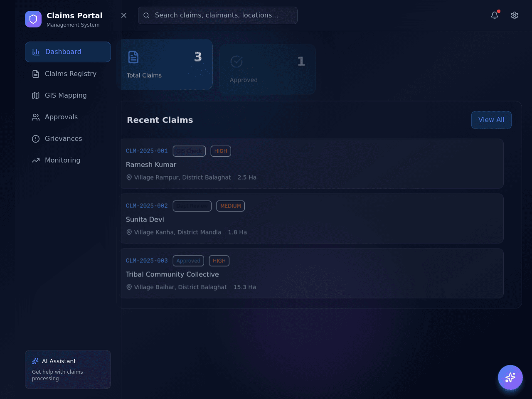This screenshot has height=399, width=532.
Task: Open claim CLM-2025-002 Sunita Devi
Action: tap(312, 219)
